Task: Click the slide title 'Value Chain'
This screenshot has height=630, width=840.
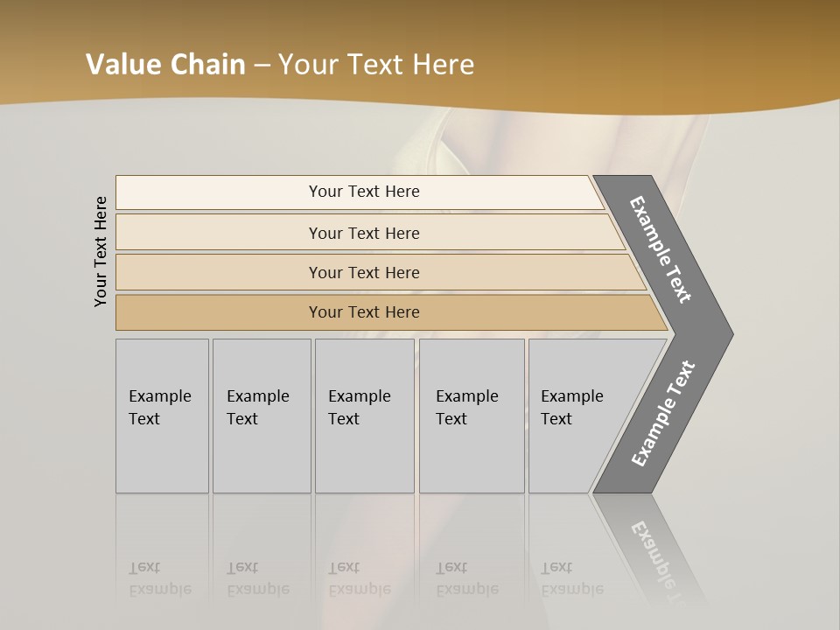Action: (x=166, y=65)
